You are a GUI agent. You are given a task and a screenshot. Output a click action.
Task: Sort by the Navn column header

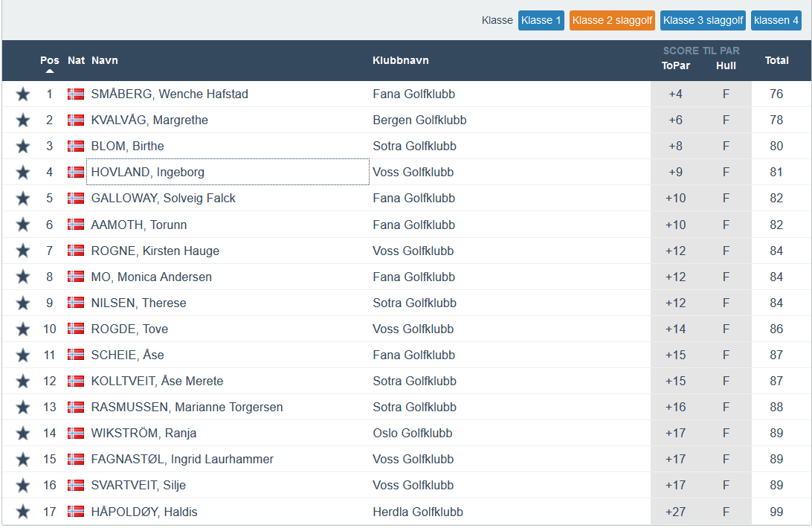click(x=105, y=61)
